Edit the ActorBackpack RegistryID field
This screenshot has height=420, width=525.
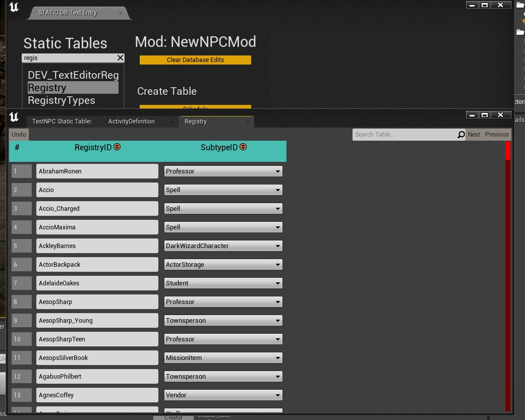[x=97, y=265]
